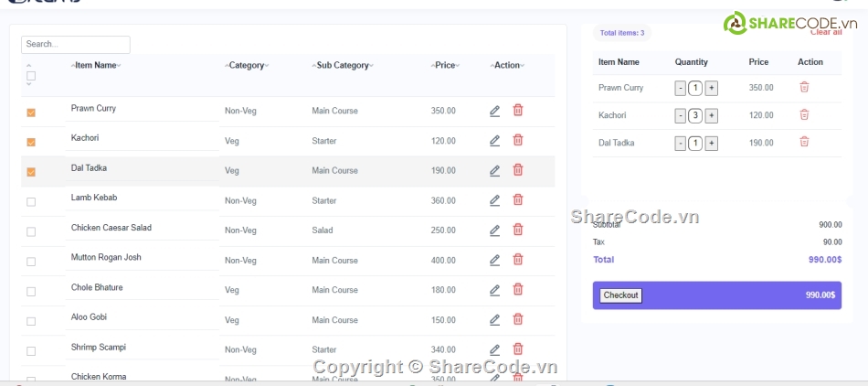Sort table by Item Name column
The image size is (868, 386).
[95, 65]
